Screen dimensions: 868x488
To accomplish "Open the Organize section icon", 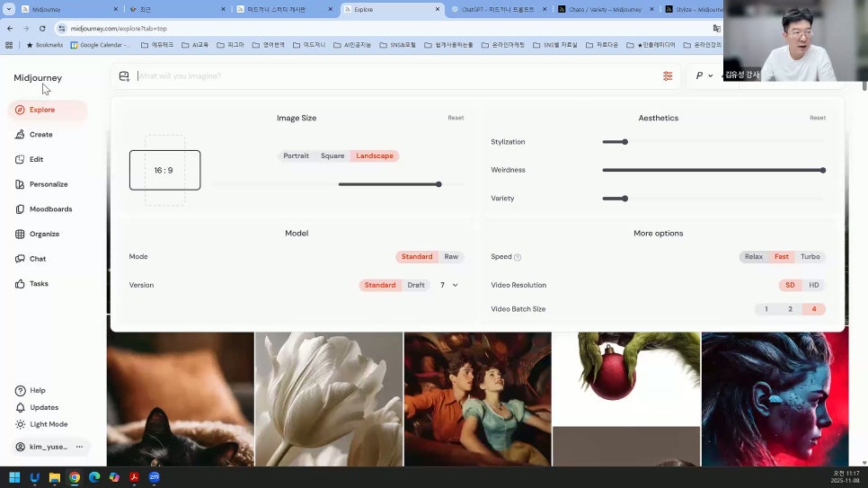I will point(20,234).
